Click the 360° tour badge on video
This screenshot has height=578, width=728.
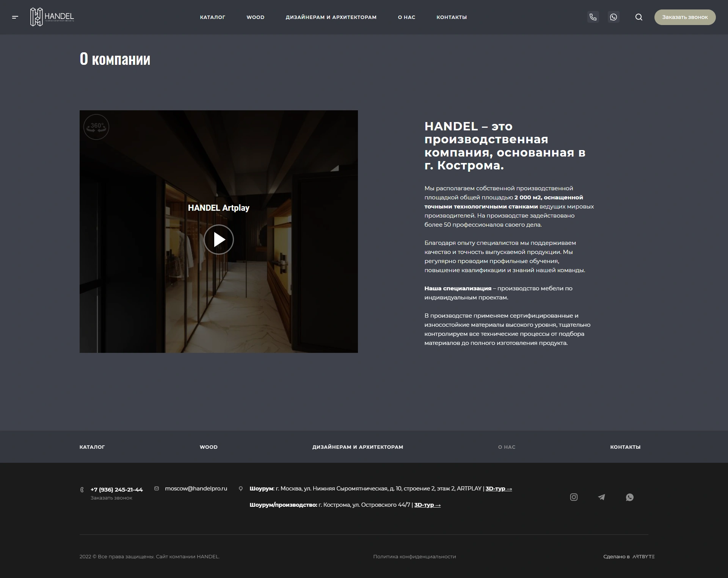tap(96, 127)
